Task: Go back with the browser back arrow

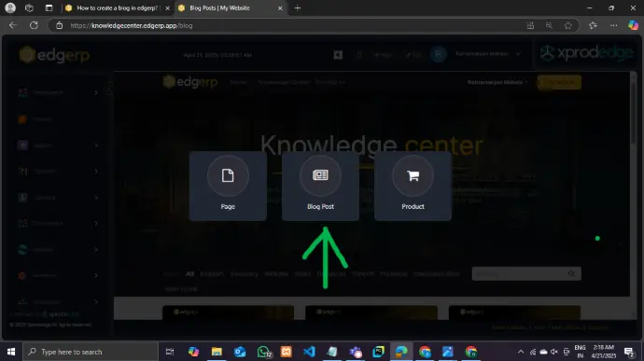Action: pos(13,25)
